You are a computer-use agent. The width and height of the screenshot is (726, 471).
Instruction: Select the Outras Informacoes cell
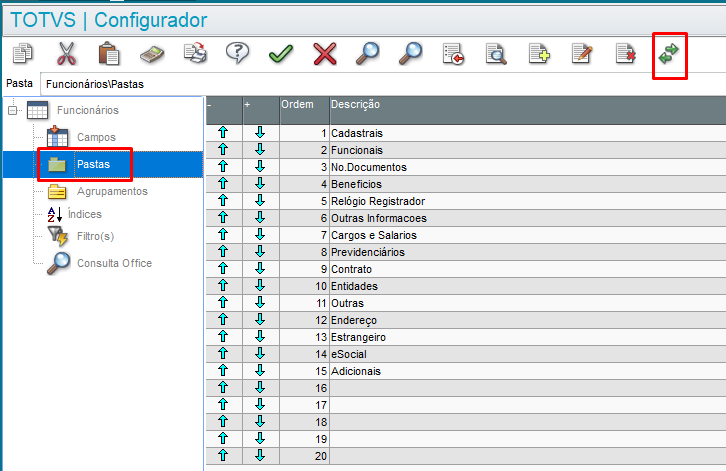528,218
